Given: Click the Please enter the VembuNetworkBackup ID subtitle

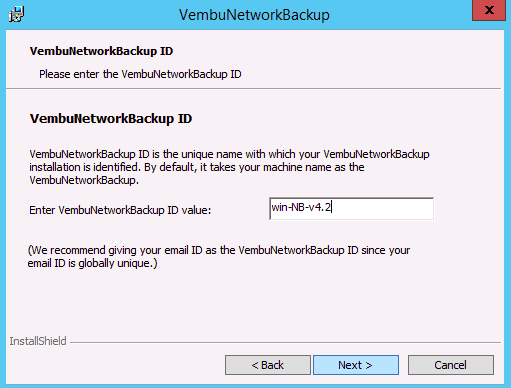Looking at the screenshot, I should 140,74.
